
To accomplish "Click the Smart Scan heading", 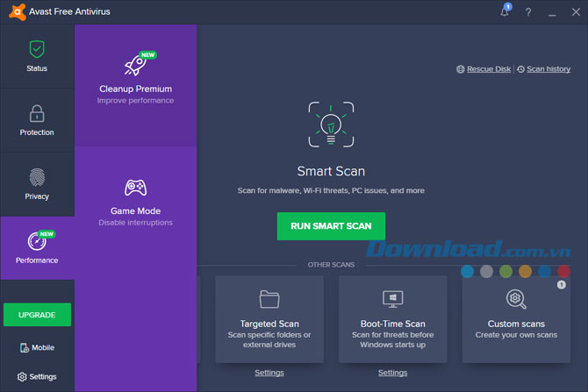I will 331,171.
